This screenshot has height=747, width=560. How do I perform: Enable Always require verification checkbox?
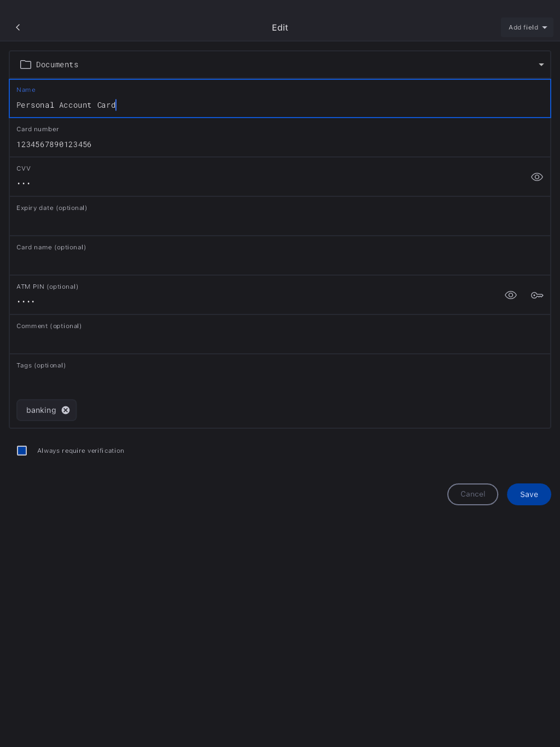[x=22, y=451]
